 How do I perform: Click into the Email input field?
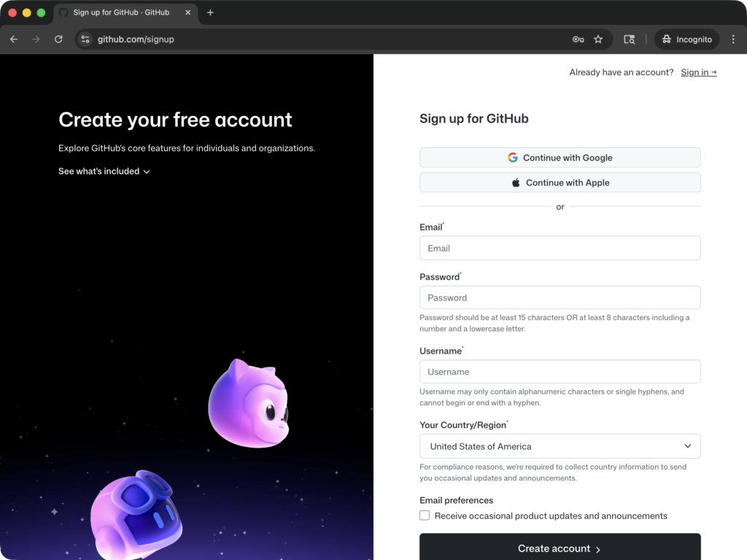coord(560,248)
